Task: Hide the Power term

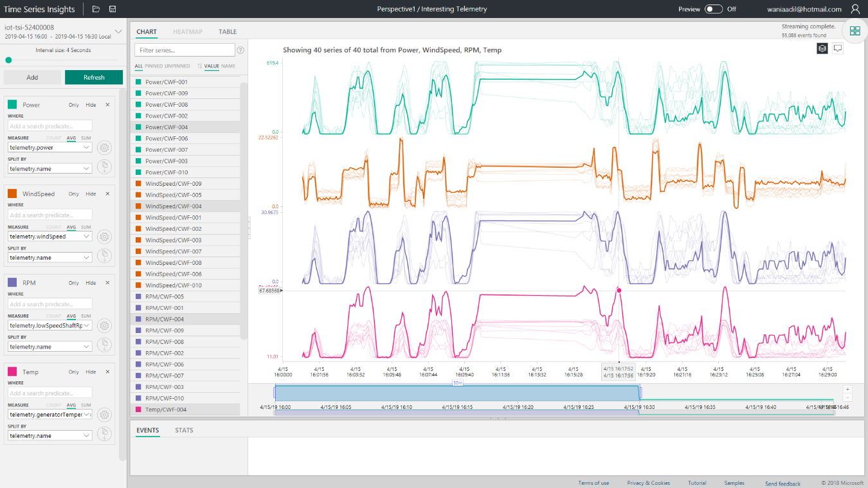Action: coord(91,105)
